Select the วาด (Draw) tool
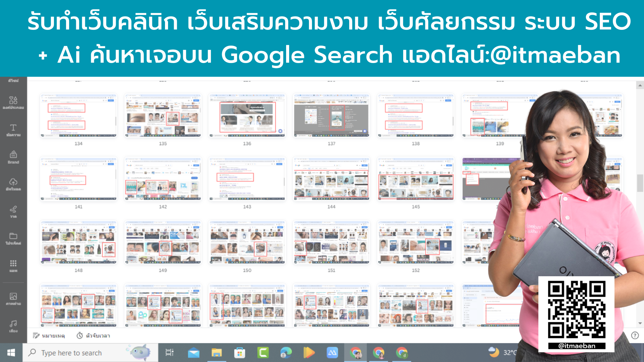This screenshot has height=362, width=644. (x=13, y=211)
